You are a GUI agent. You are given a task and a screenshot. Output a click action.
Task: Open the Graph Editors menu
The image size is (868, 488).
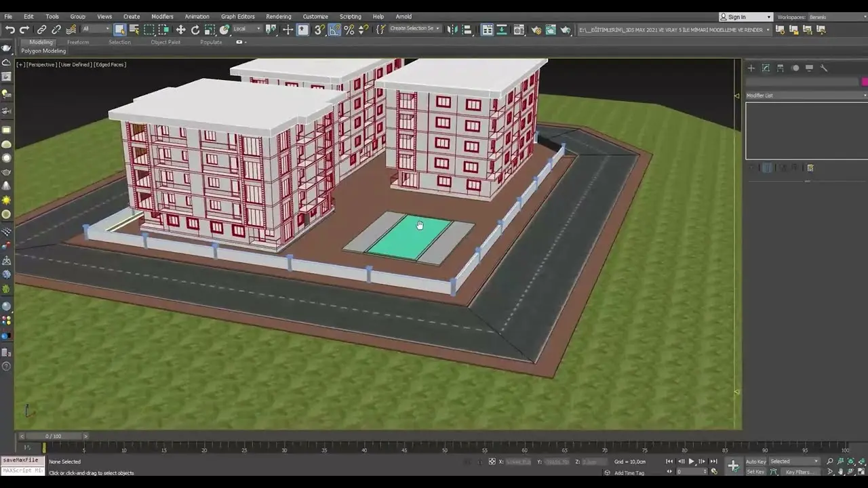[237, 16]
